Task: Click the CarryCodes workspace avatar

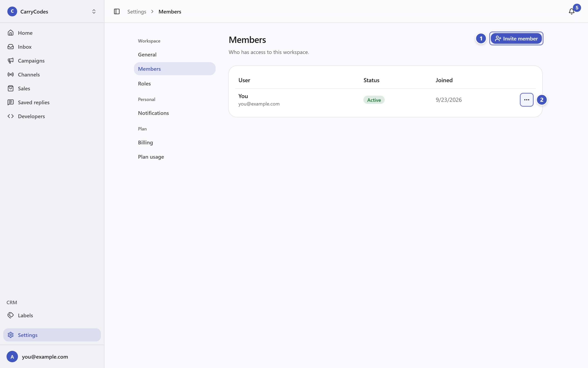Action: pyautogui.click(x=12, y=11)
